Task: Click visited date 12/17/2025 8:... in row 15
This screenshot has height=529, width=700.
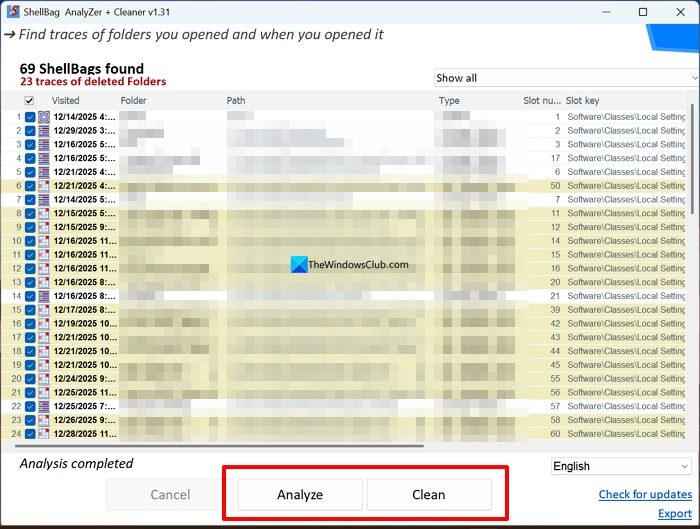Action: 84,310
